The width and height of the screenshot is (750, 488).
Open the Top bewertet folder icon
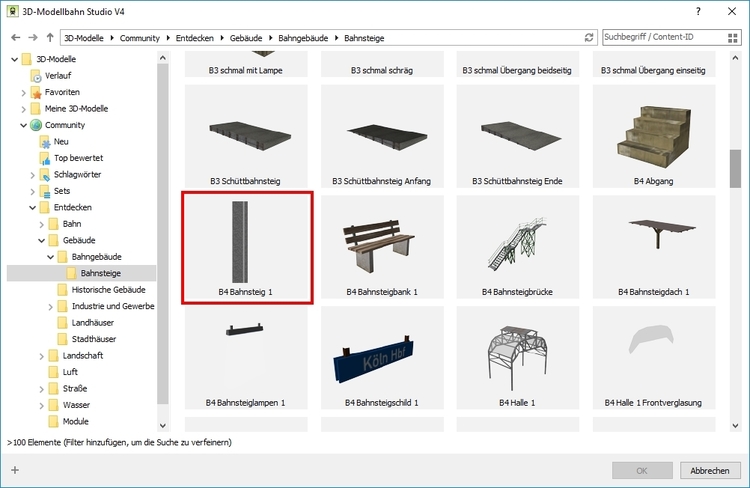(x=44, y=158)
